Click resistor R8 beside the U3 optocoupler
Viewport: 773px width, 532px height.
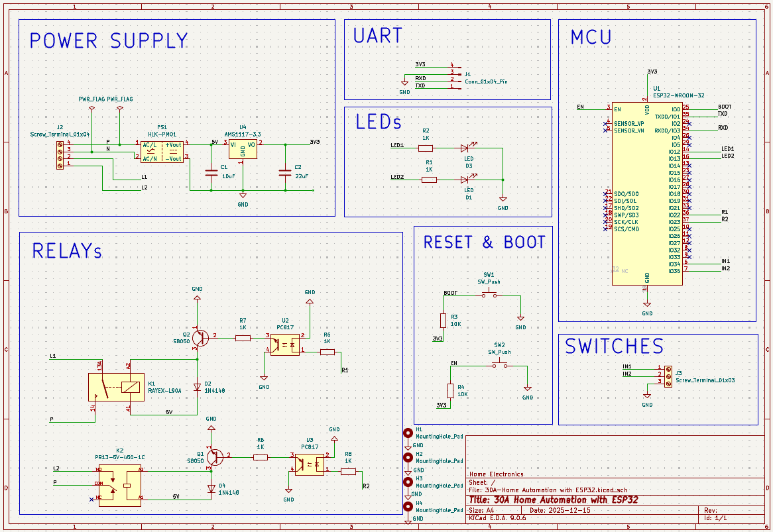348,472
